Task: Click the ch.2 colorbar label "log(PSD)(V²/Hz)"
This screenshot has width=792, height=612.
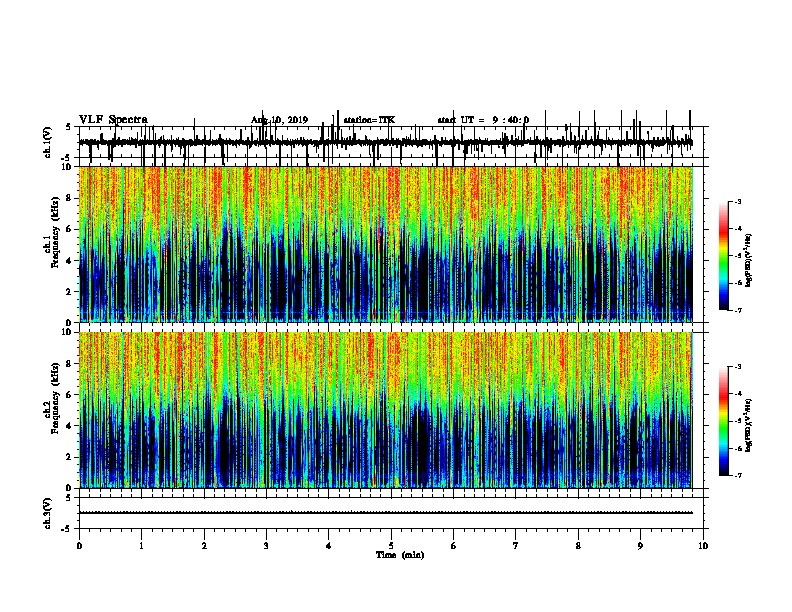Action: point(749,426)
